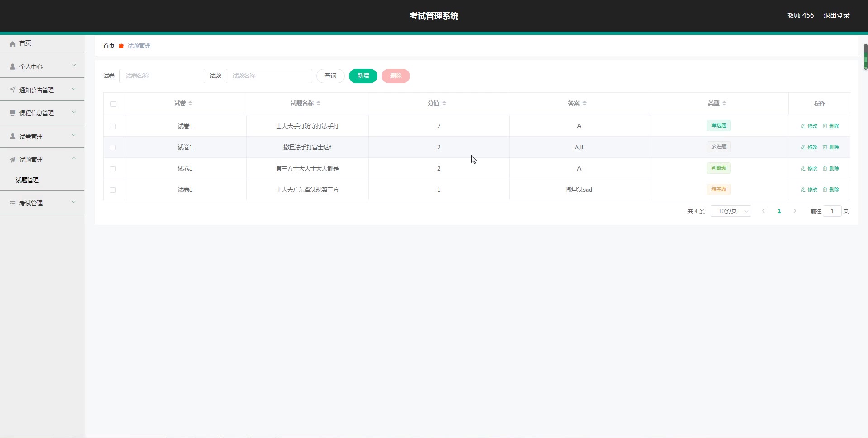Tick the checkbox for row 撒旦法手打富士达f

click(113, 148)
